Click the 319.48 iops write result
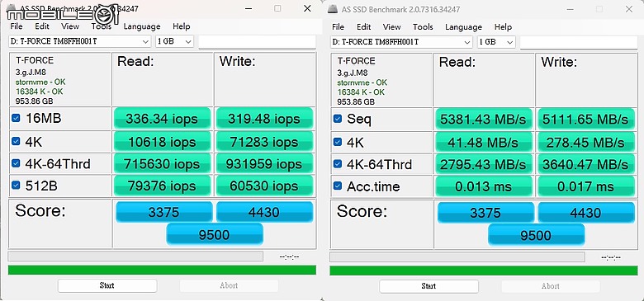This screenshot has width=644, height=301. 264,119
